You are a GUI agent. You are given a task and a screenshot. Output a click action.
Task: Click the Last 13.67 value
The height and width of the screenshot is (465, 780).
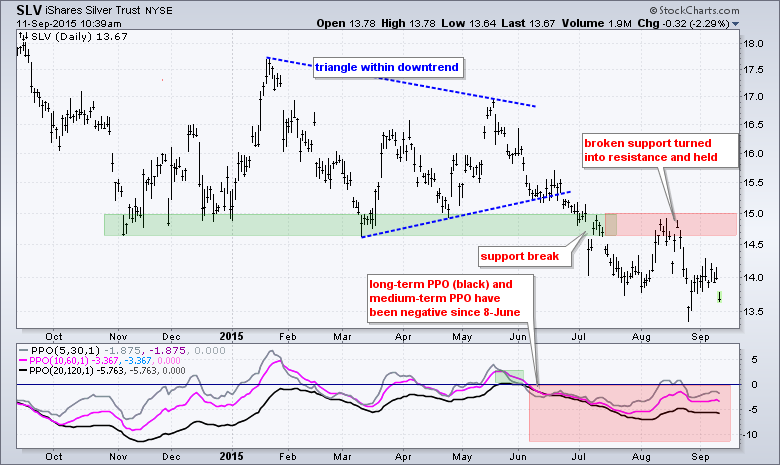(528, 23)
